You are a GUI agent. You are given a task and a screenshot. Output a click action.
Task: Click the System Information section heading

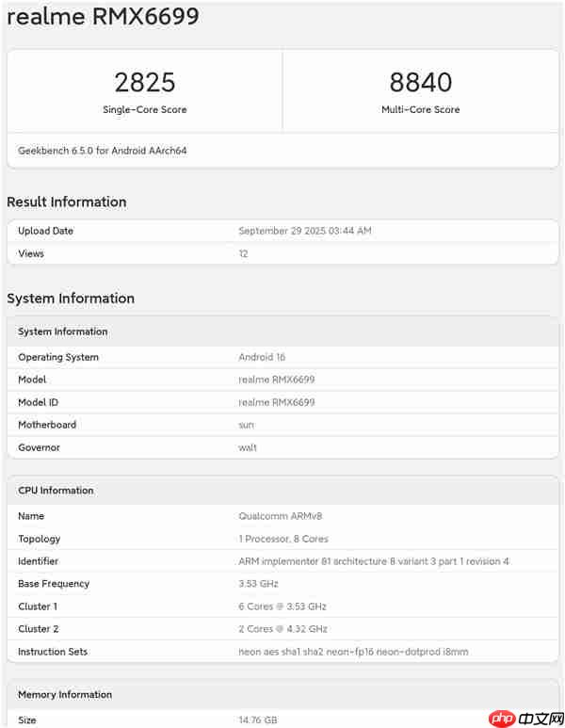71,299
